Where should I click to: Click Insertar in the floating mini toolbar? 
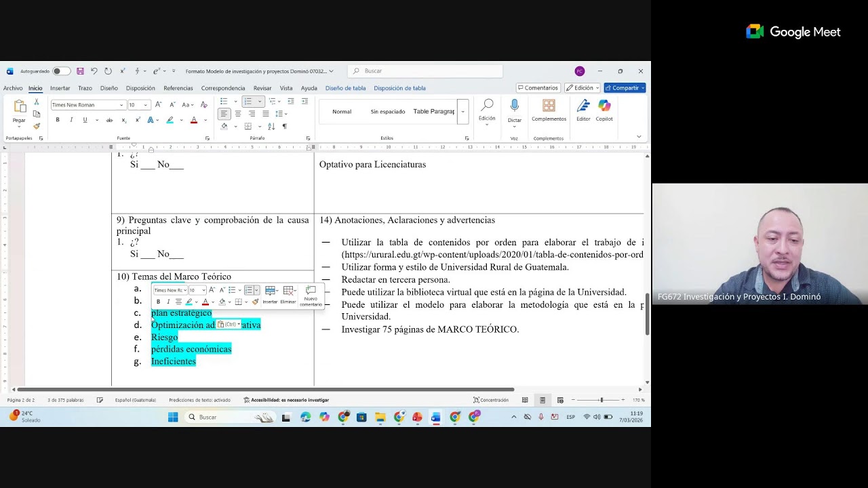(270, 296)
